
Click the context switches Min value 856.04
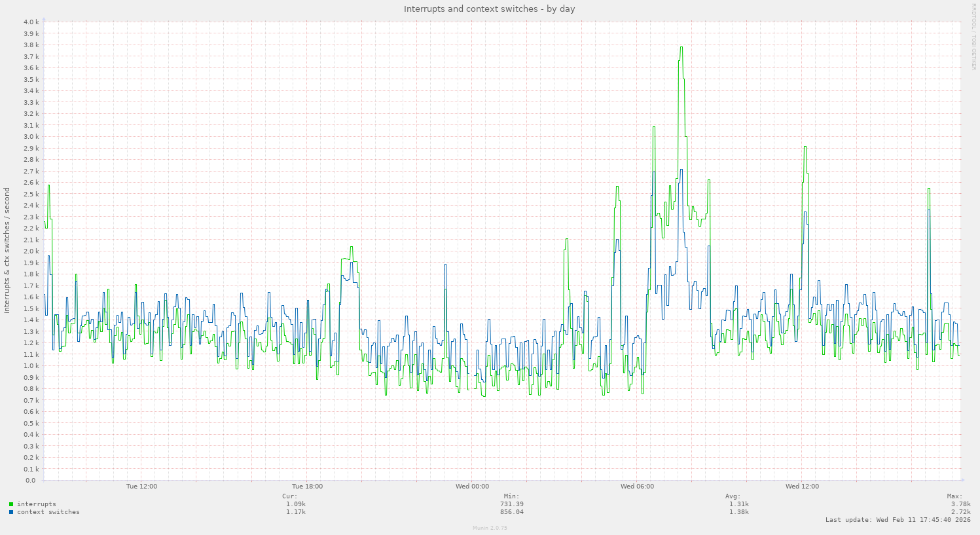pyautogui.click(x=511, y=512)
